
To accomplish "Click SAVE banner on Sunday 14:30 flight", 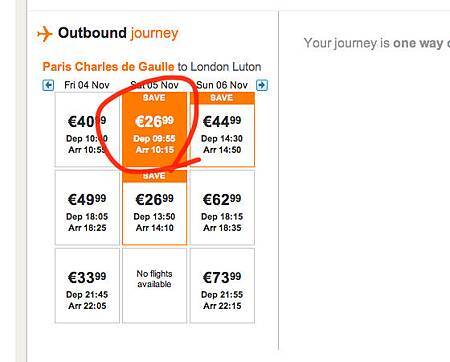I will click(x=222, y=98).
